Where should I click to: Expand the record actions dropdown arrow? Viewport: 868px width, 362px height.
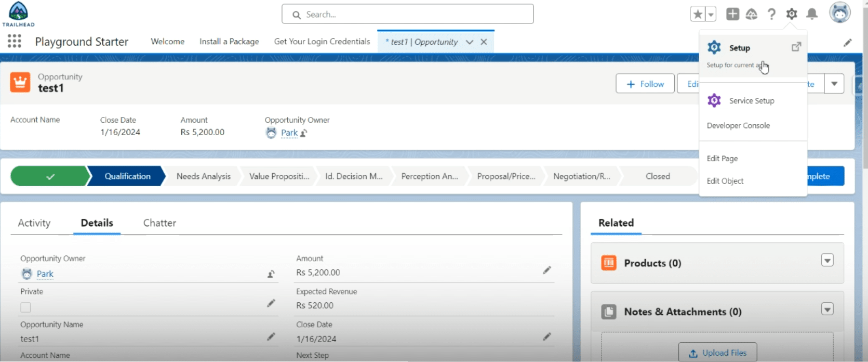(834, 84)
